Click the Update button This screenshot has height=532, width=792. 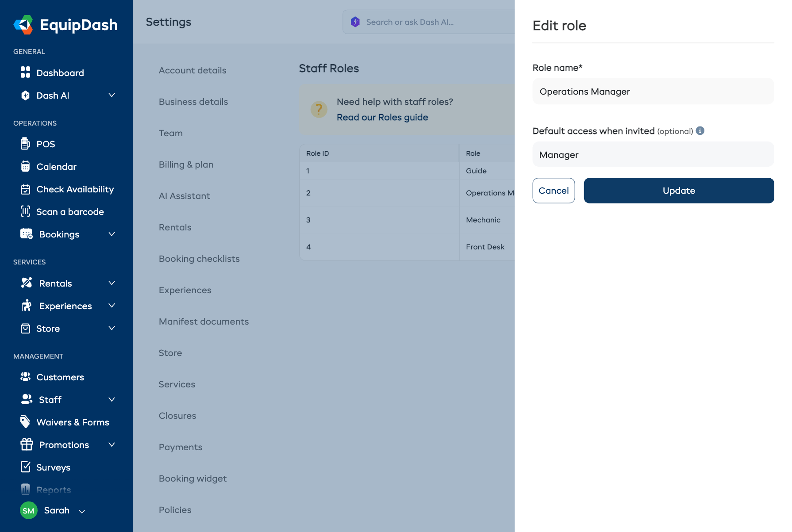click(x=679, y=191)
